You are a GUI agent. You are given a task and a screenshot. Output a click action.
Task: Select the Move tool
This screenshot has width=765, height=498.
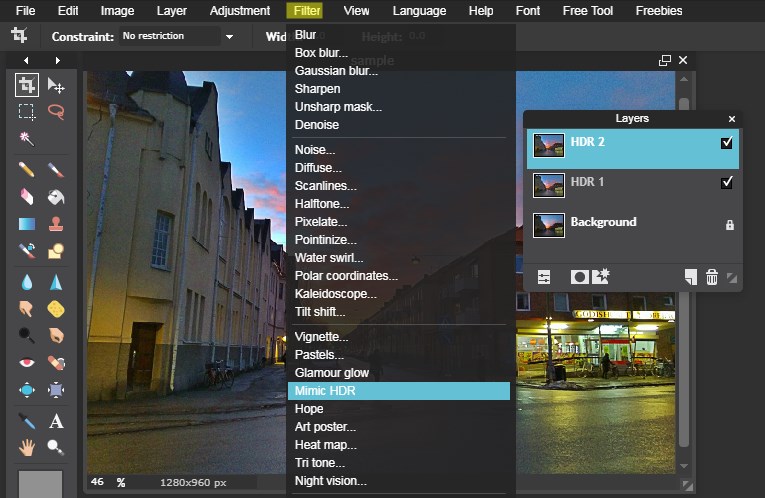point(56,85)
